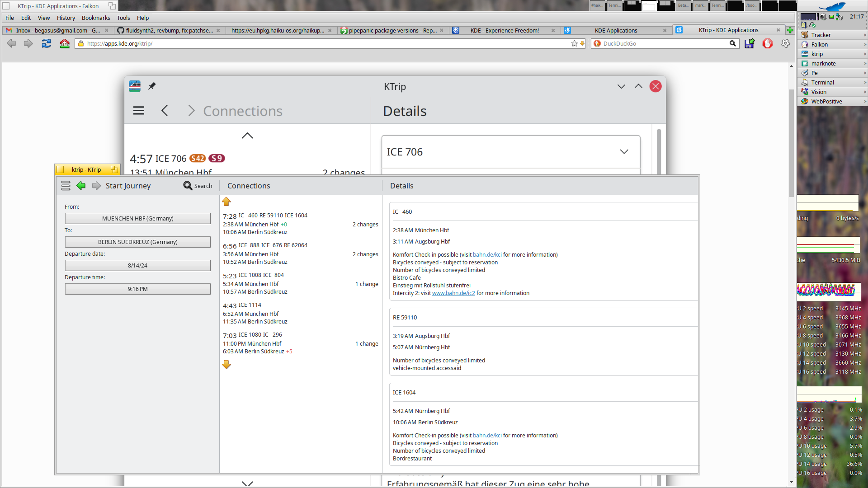Expand Vision window list arrow in Deskbar
The width and height of the screenshot is (868, 488).
pyautogui.click(x=864, y=92)
